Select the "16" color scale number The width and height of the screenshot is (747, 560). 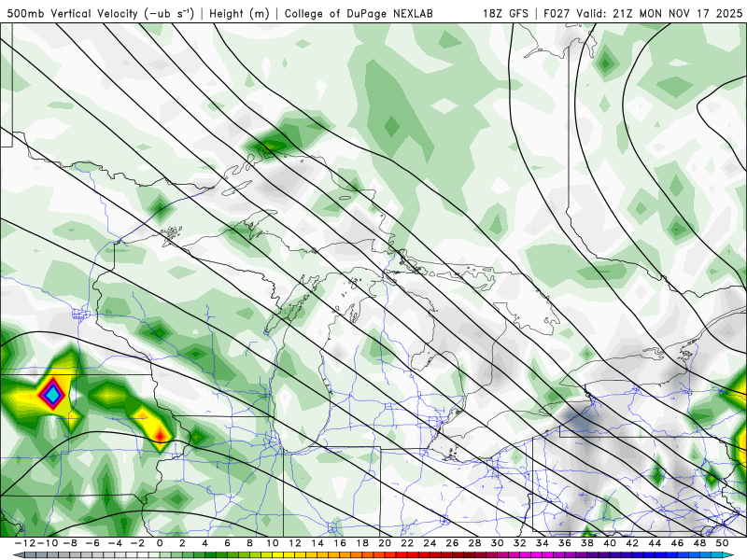pos(340,543)
